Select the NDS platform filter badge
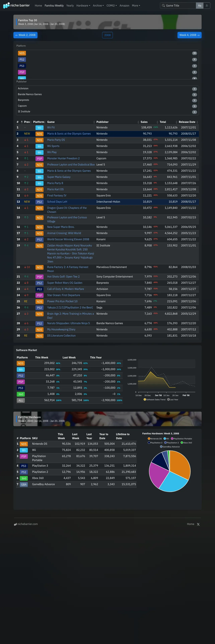This screenshot has height=644, width=215. tap(22, 53)
